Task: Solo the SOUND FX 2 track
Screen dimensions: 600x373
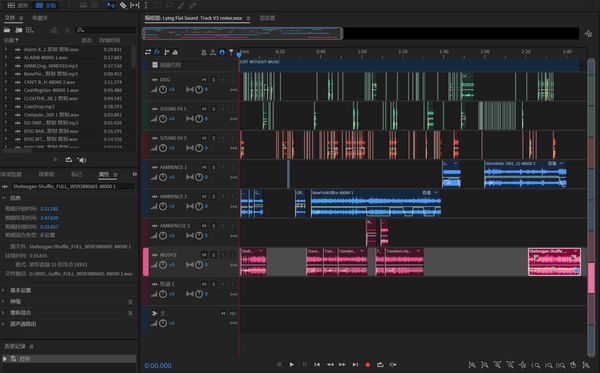Action: (x=214, y=138)
